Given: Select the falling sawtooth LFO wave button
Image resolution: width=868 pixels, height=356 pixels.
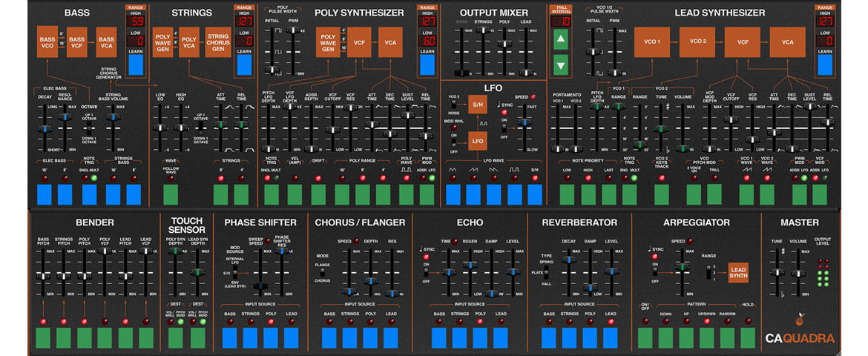Looking at the screenshot, I should point(494,194).
